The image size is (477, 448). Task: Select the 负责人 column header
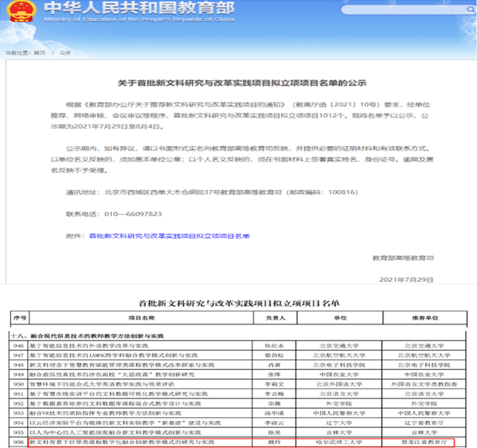click(274, 316)
